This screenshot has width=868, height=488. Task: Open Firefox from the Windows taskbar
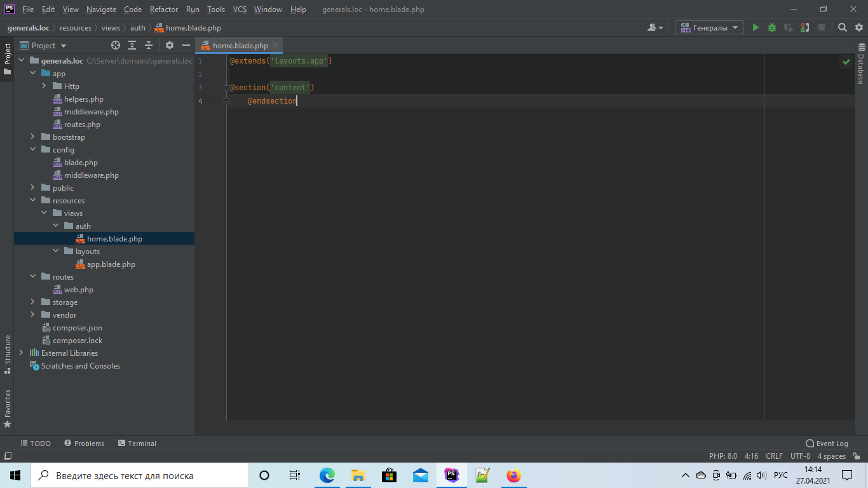click(x=513, y=475)
